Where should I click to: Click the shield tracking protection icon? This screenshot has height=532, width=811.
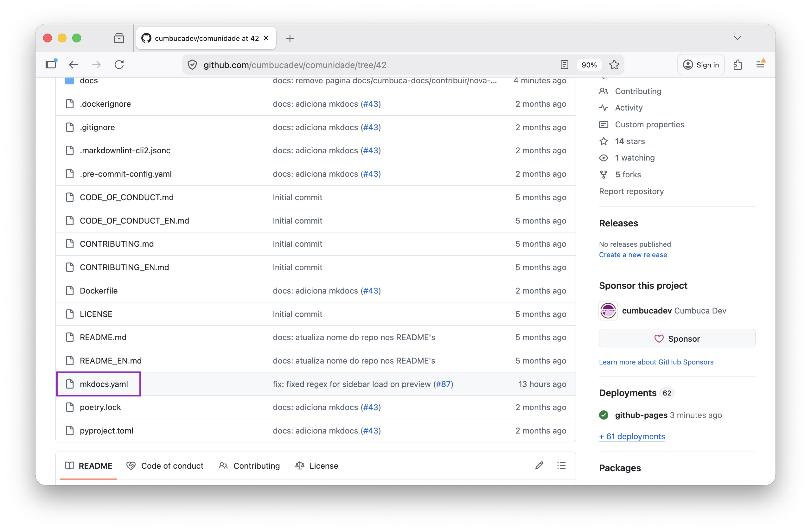pos(193,65)
